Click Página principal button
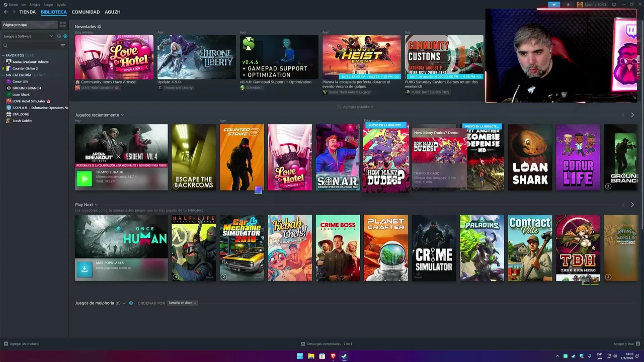This screenshot has height=362, width=644. coord(30,25)
